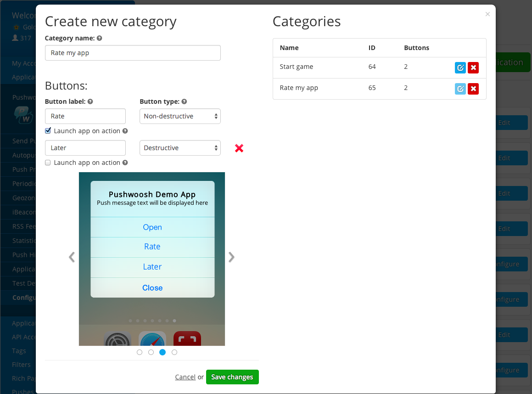
Task: Check Launch app on action for Later
Action: (48, 163)
